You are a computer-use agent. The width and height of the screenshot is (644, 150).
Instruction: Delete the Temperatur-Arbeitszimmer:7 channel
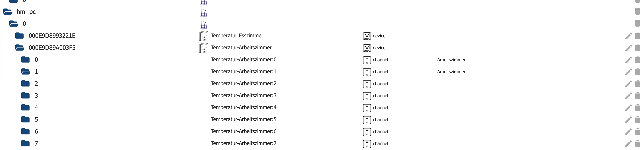(x=637, y=144)
